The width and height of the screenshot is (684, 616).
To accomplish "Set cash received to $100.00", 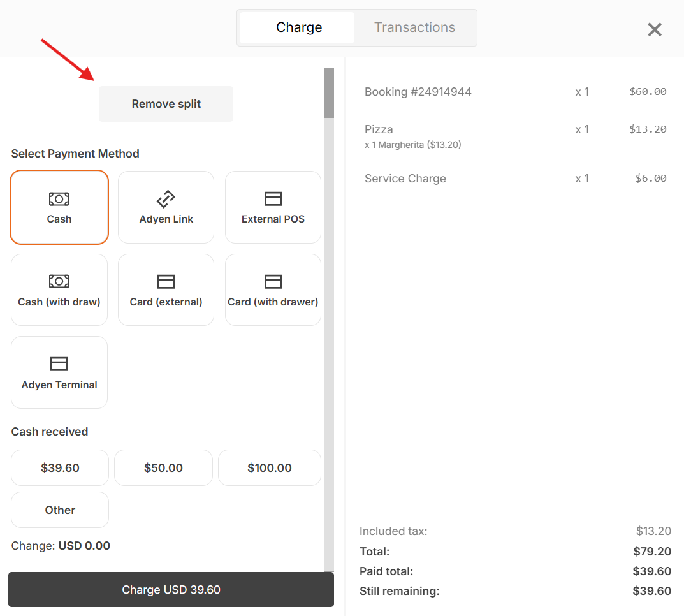I will click(x=270, y=467).
